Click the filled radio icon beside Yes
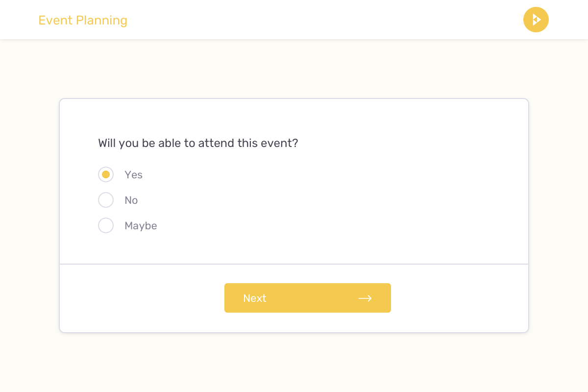This screenshot has height=392, width=588. pos(106,174)
